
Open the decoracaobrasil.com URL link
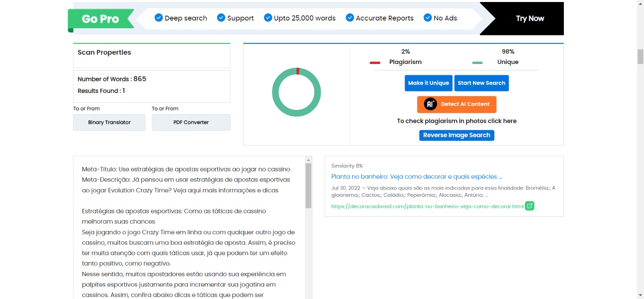pos(427,206)
